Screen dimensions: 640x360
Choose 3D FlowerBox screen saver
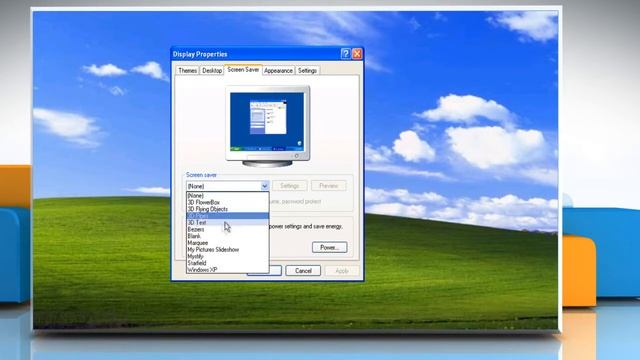point(227,202)
